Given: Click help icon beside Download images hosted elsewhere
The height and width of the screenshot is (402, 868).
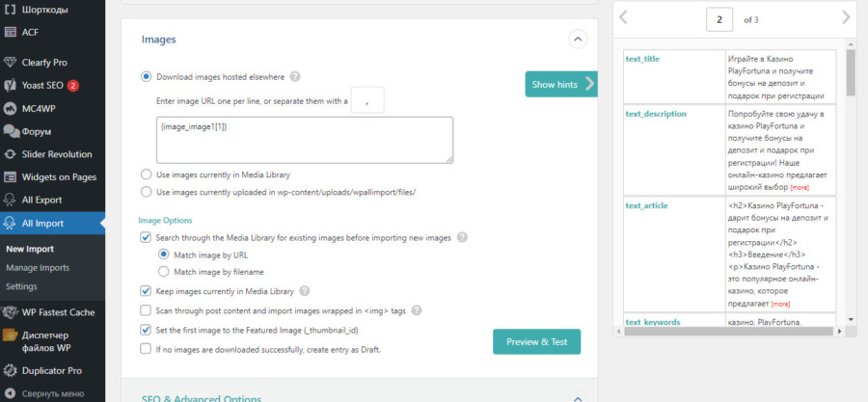Looking at the screenshot, I should [296, 77].
